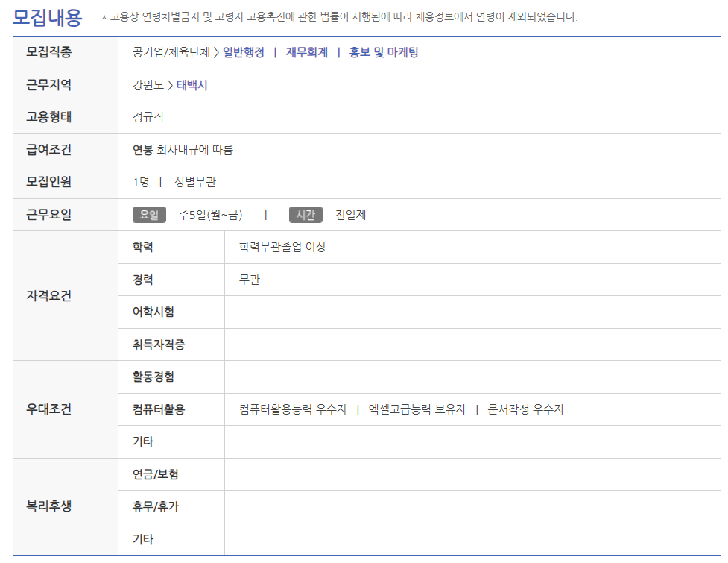728x563 pixels.
Task: Select the 정규직 employment type text
Action: point(148,118)
